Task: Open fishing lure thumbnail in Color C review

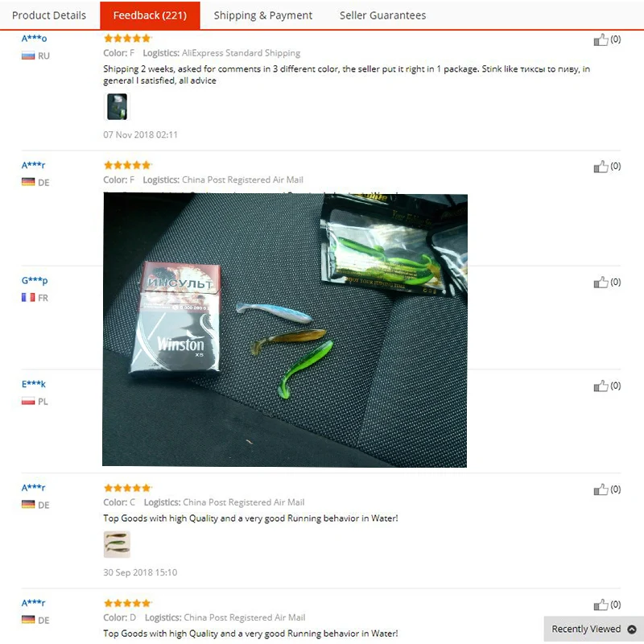Action: 117,544
